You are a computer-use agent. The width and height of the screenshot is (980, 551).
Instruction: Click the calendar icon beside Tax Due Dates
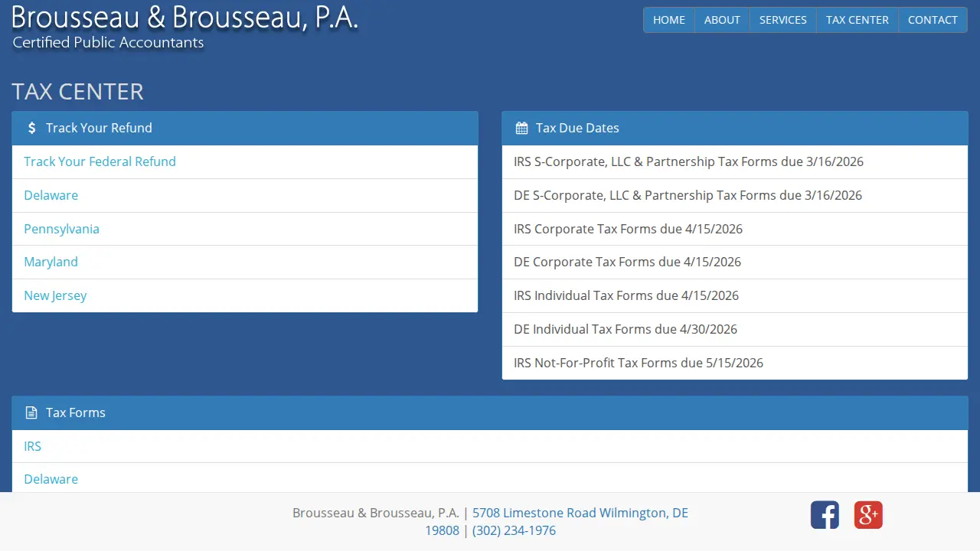(521, 128)
